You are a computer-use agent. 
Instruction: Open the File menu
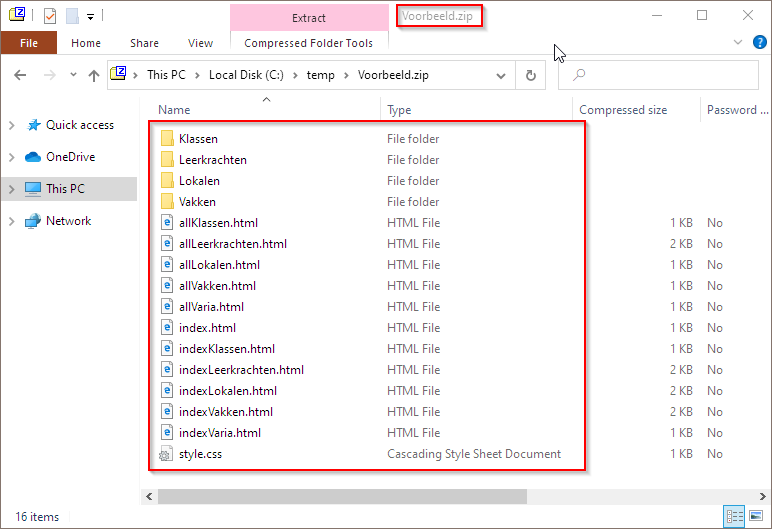click(x=29, y=43)
